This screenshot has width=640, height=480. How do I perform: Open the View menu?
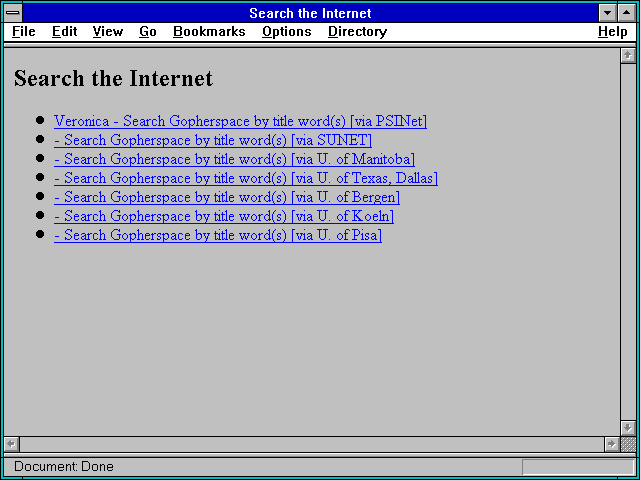pos(108,32)
